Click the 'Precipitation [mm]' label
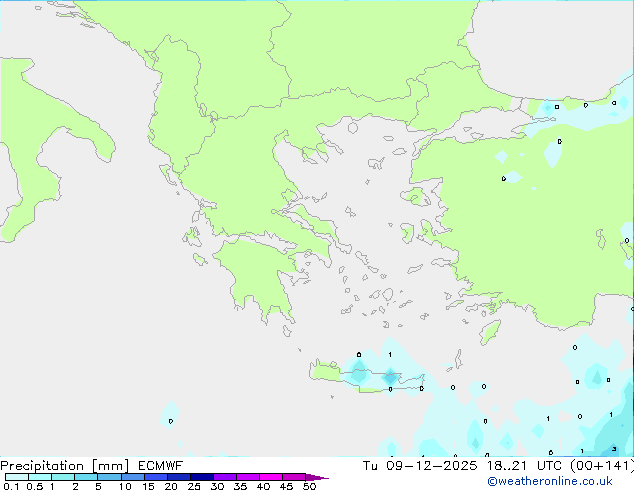The width and height of the screenshot is (634, 490). tap(64, 466)
